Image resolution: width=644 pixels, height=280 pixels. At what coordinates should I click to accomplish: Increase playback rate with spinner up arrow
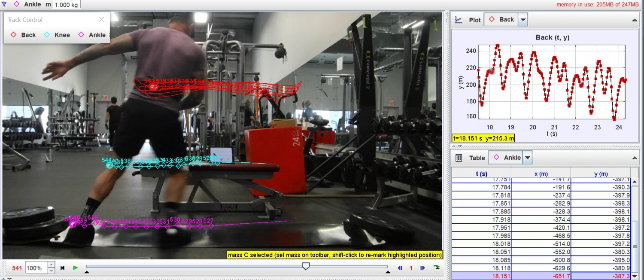pos(51,265)
